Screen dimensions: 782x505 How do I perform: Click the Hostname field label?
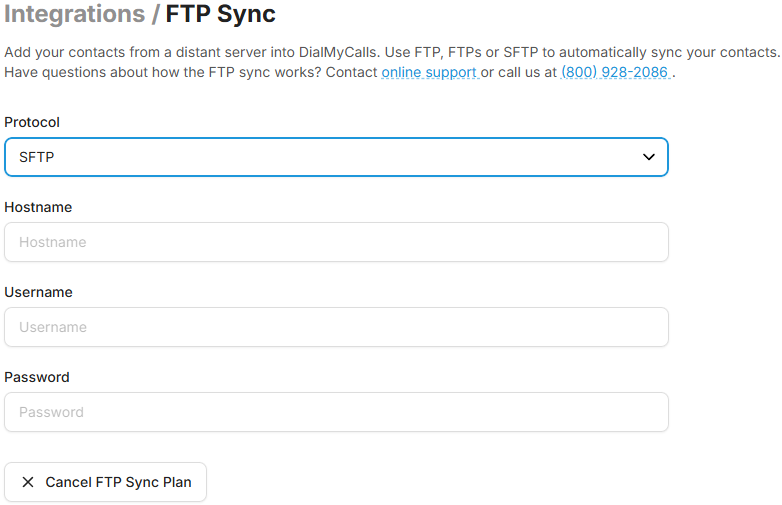point(38,207)
